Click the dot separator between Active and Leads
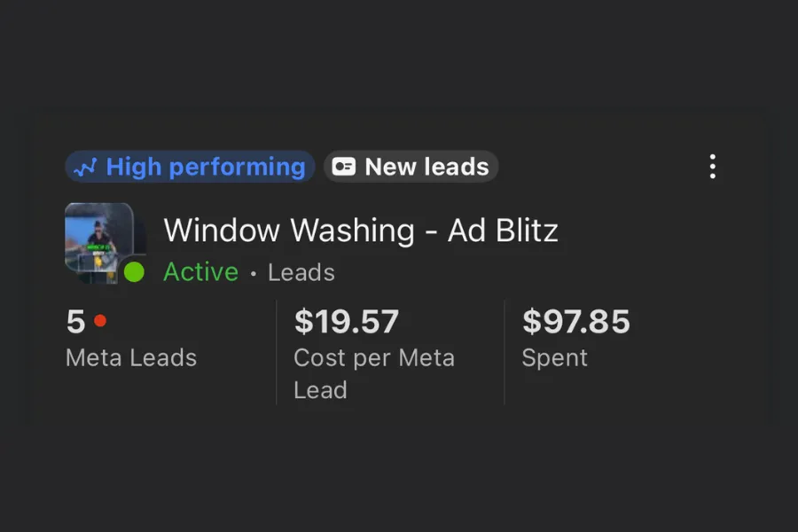The image size is (798, 532). 254,273
